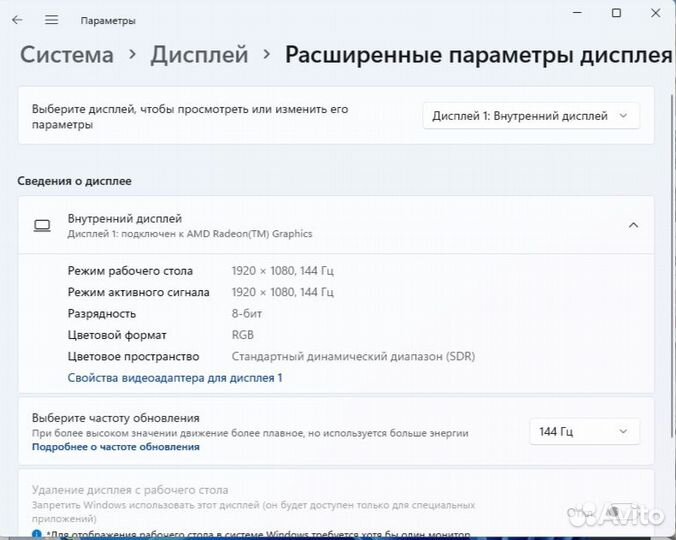This screenshot has width=676, height=540.
Task: Click the Параметры window title
Action: pos(108,21)
